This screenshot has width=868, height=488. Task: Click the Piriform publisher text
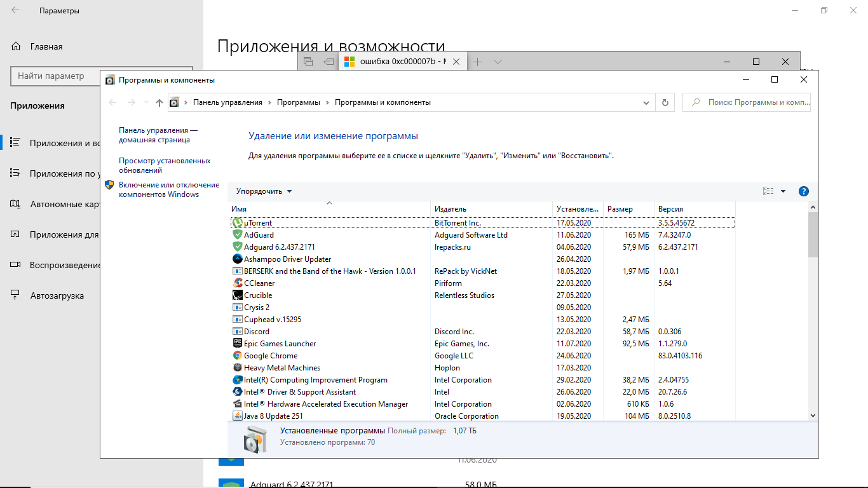(449, 283)
